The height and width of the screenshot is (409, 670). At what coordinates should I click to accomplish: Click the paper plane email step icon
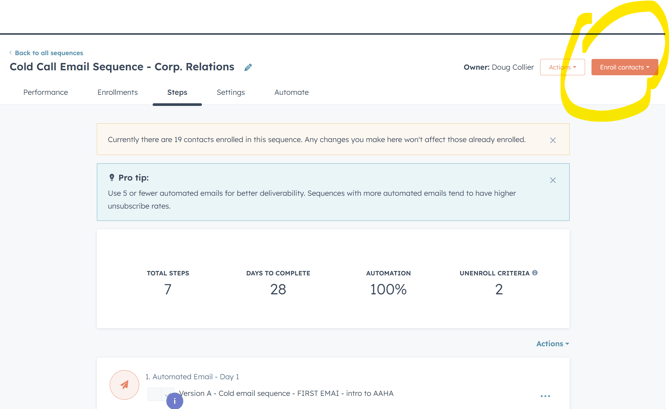[124, 384]
